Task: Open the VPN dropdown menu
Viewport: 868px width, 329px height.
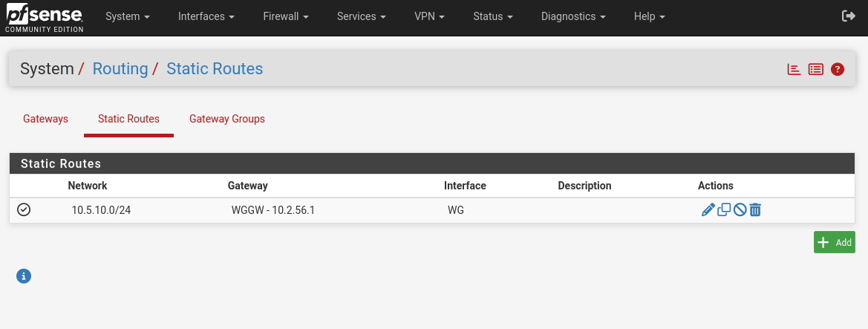Action: point(430,16)
